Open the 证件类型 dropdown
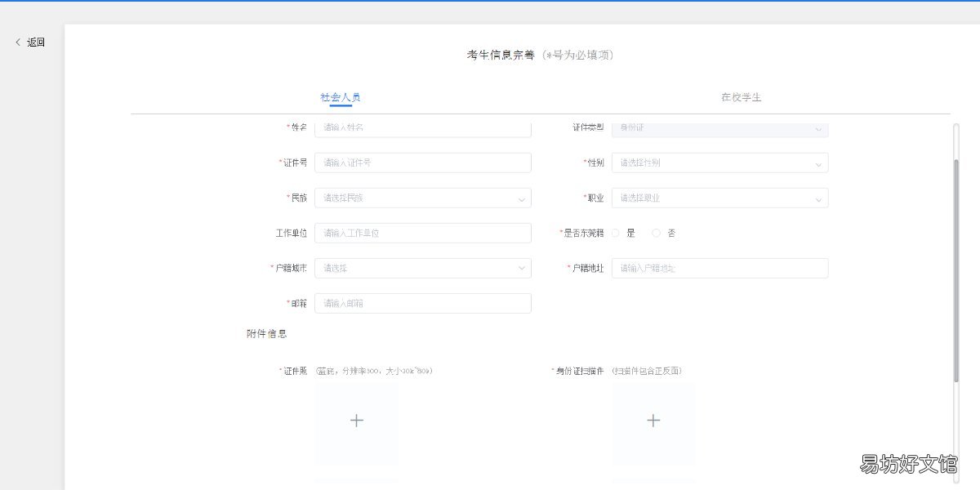Viewport: 980px width, 490px height. 720,128
